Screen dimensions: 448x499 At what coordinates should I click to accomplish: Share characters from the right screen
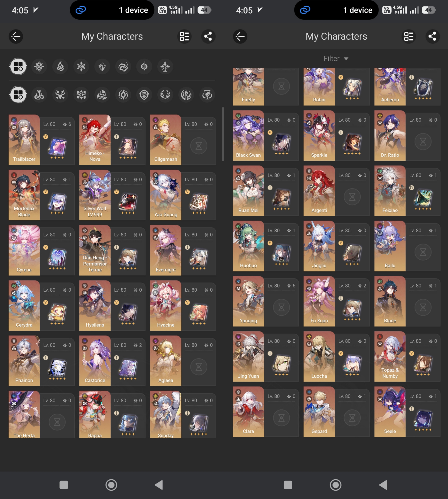point(432,36)
